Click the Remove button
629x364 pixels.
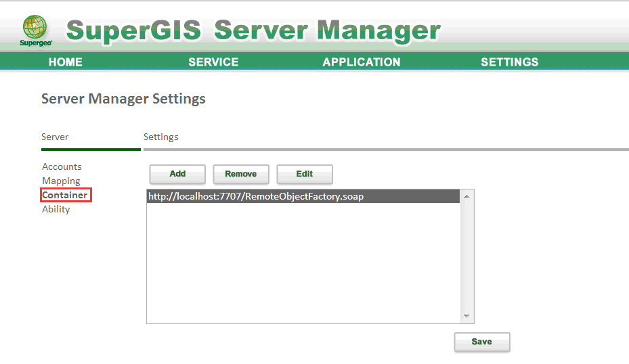coord(240,174)
